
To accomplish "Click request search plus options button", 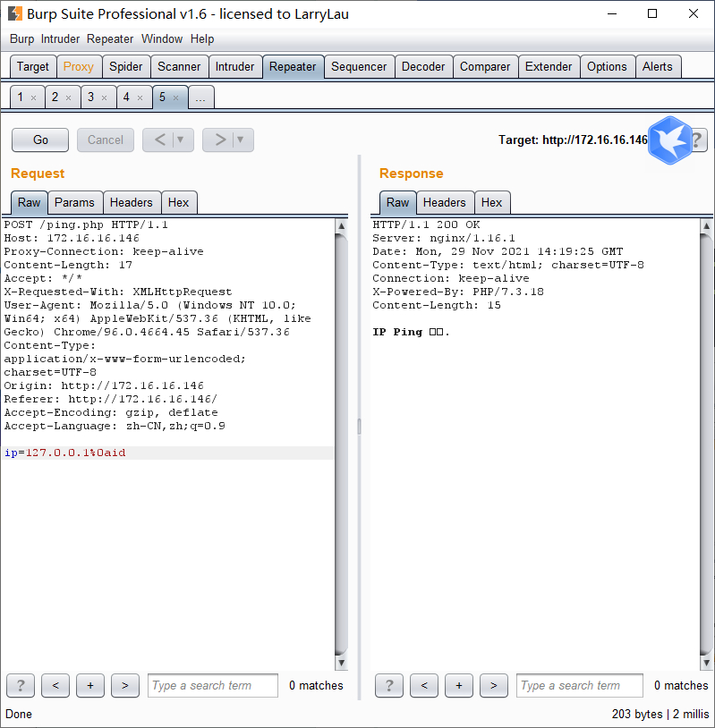I will (x=90, y=685).
